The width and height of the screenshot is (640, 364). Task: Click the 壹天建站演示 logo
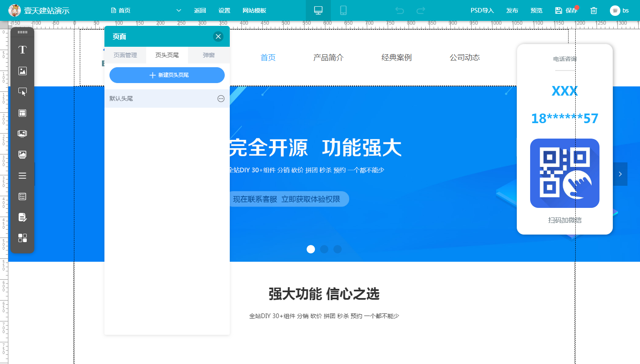tap(39, 10)
